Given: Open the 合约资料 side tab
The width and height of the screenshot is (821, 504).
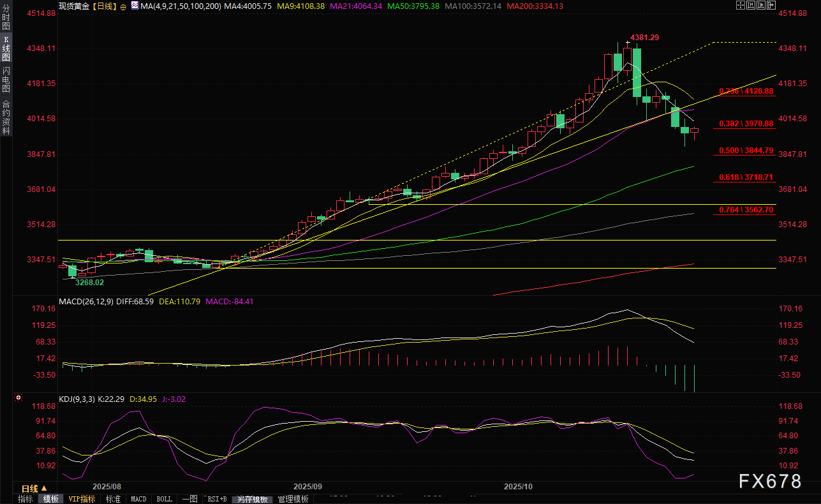Looking at the screenshot, I should (x=6, y=117).
